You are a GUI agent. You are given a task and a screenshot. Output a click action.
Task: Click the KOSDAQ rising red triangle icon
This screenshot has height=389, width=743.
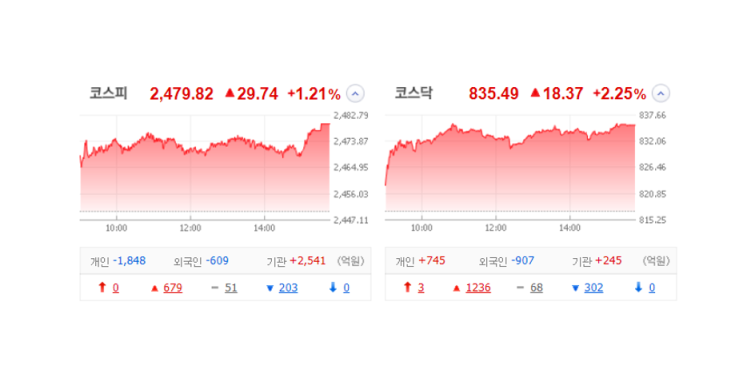click(x=456, y=288)
